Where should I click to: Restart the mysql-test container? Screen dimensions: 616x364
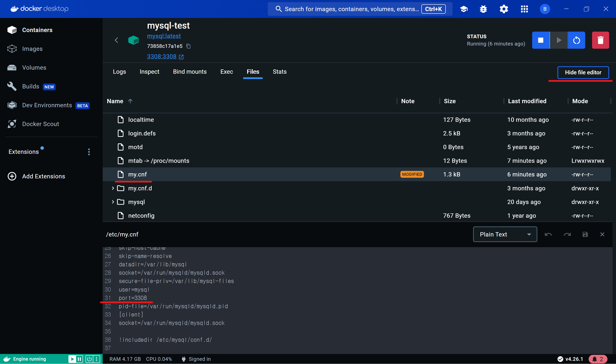[x=576, y=40]
